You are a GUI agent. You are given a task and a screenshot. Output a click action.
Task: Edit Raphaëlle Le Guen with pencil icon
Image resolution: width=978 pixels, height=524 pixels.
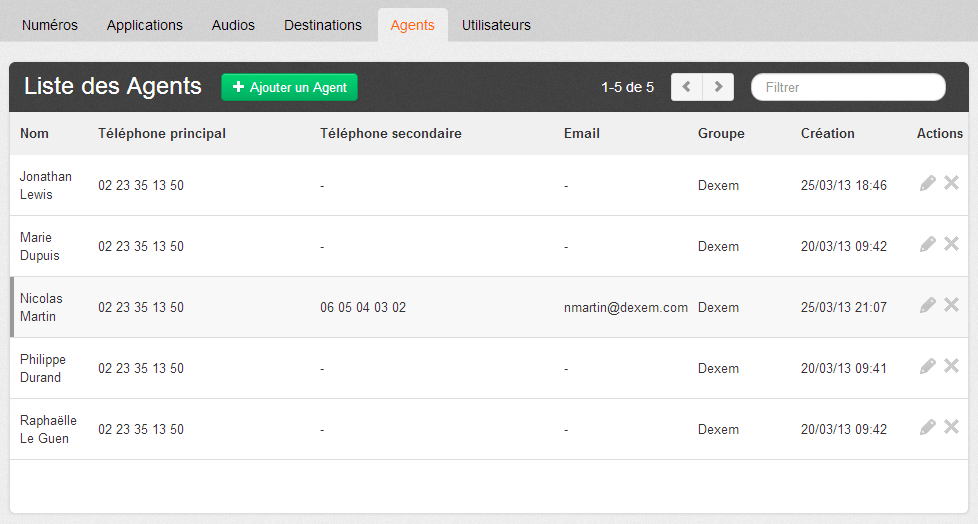pos(928,427)
